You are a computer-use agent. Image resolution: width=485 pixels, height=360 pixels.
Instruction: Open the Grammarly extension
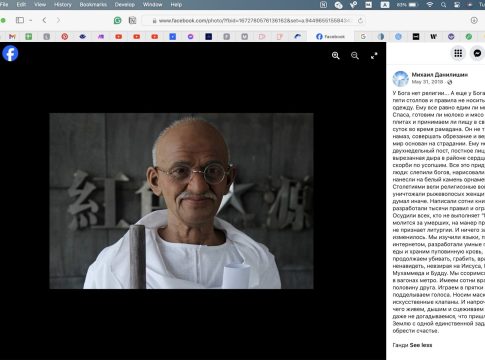117,20
